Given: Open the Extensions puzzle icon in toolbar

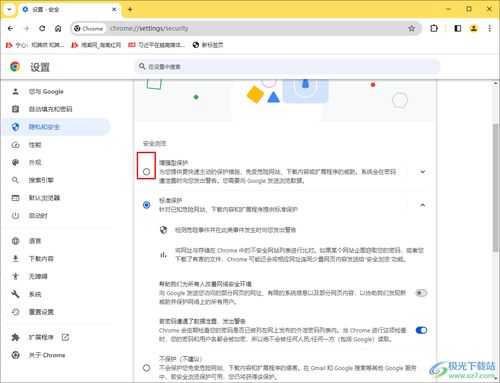Looking at the screenshot, I should (434, 28).
